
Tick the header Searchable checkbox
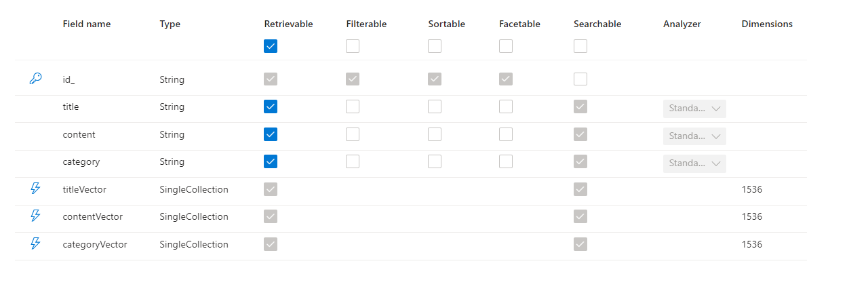click(x=580, y=46)
